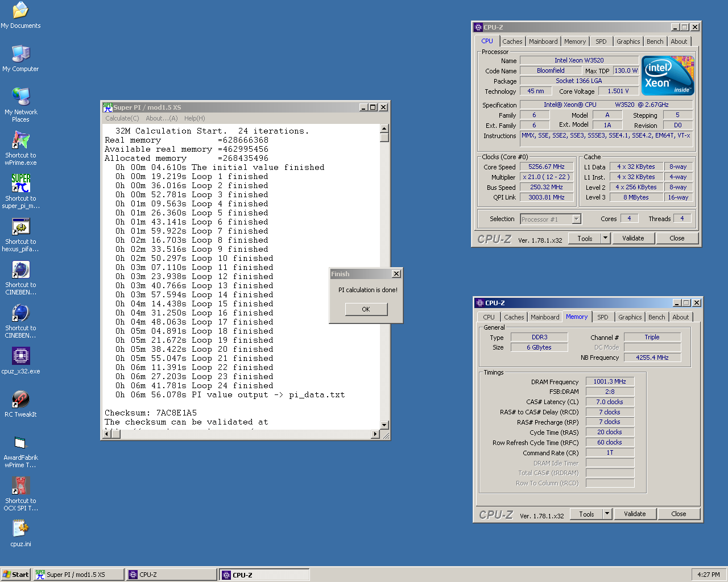728x582 pixels.
Task: Click the NB Frequency value 4255.4 MHz
Action: pos(652,358)
